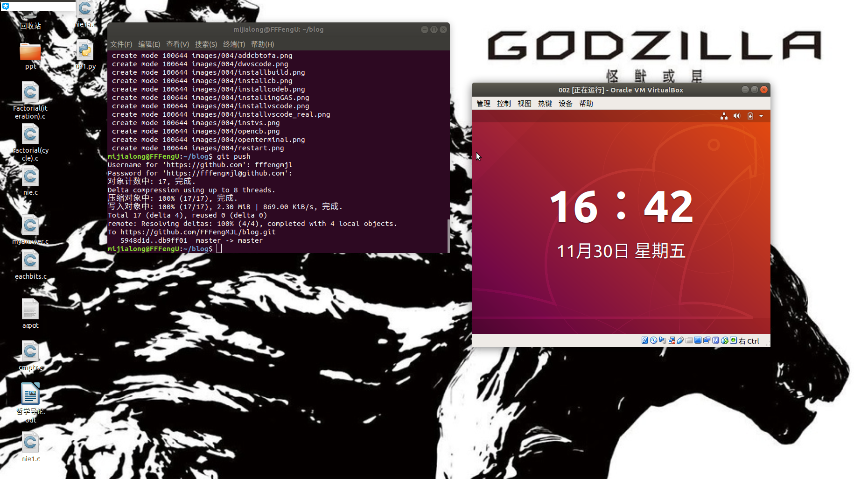868x479 pixels.
Task: Click the terminal window's vertical scrollbar
Action: tap(448, 235)
